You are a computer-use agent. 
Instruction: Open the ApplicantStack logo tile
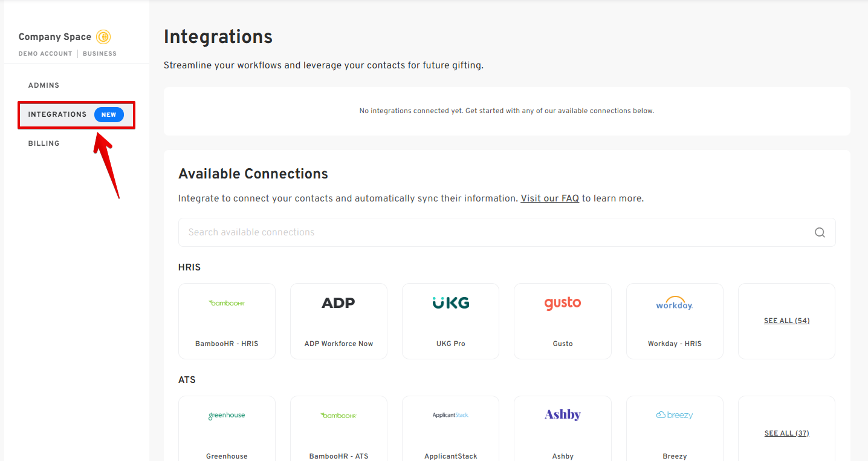point(450,416)
